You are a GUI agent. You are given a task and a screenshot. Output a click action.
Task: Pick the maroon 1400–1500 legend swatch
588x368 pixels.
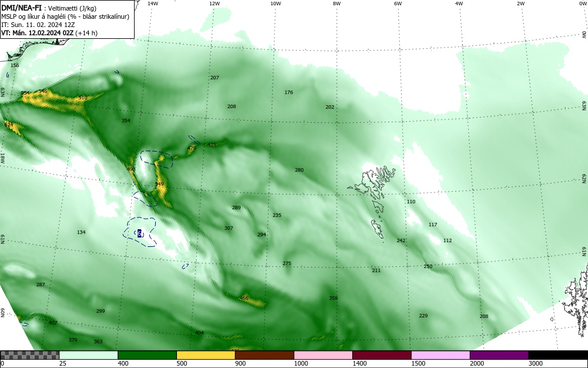(x=382, y=355)
